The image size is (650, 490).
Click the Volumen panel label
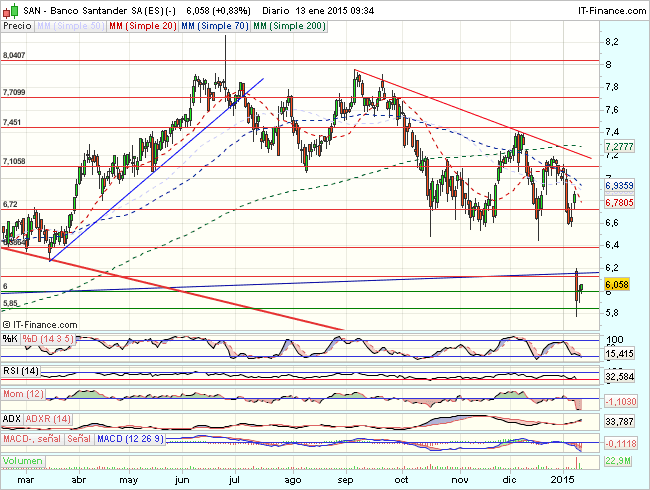point(23,461)
